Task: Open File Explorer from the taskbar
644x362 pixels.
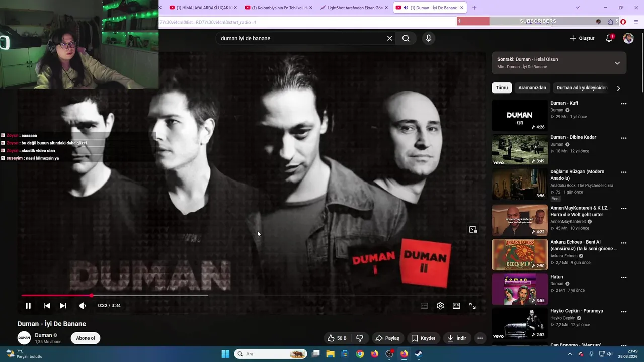Action: (330, 354)
